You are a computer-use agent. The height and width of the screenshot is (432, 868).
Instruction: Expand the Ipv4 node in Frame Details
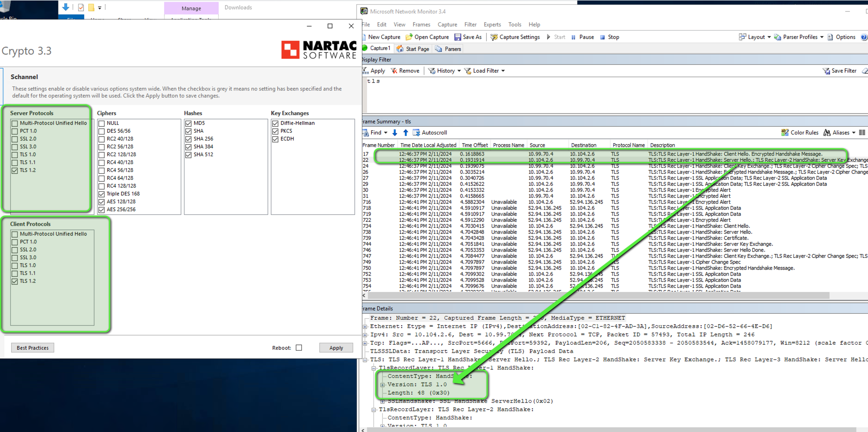(365, 335)
